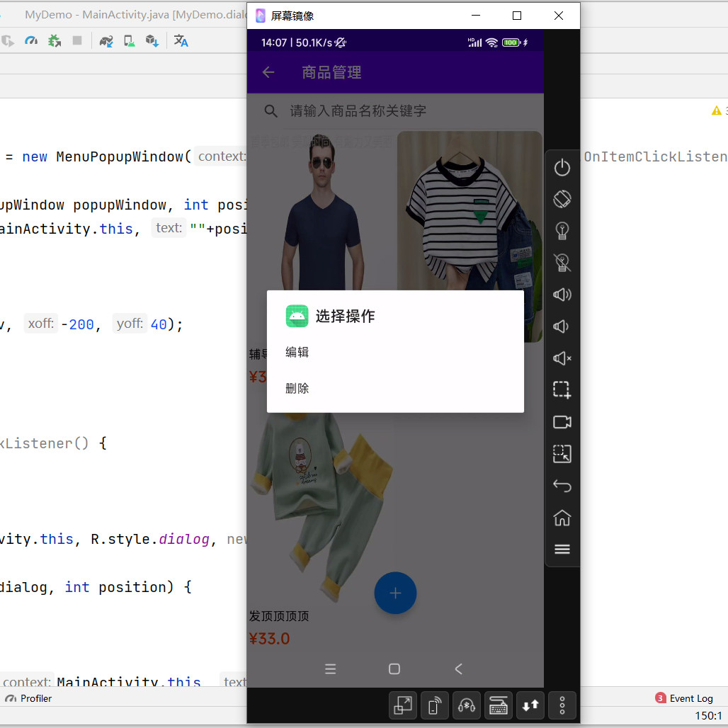
Task: Open the Bluetooth headset audio option
Action: coord(466,705)
